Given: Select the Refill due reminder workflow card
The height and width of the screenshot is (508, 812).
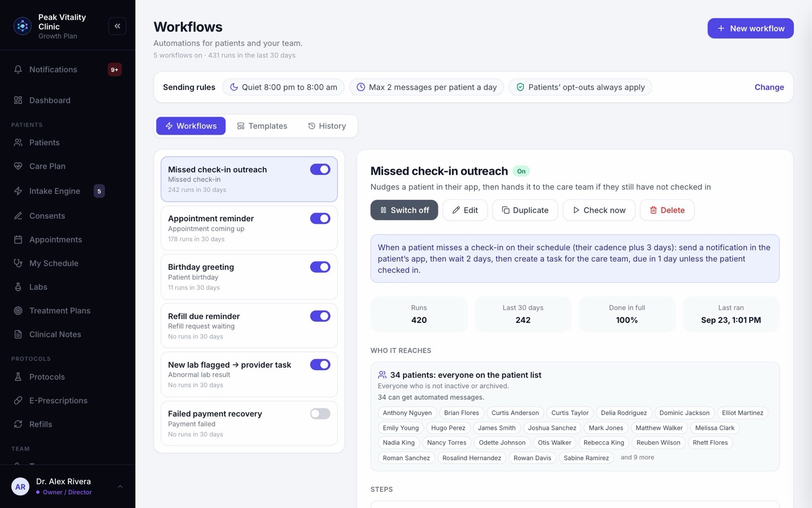Looking at the screenshot, I should [x=249, y=326].
